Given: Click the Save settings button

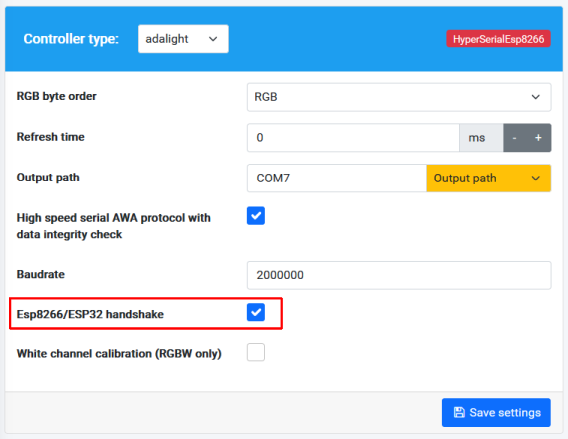Looking at the screenshot, I should click(496, 413).
